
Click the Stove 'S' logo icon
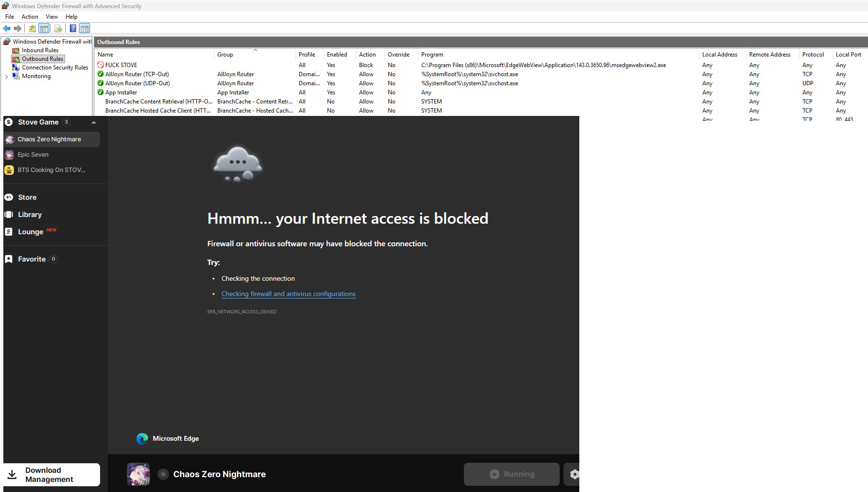[9, 122]
